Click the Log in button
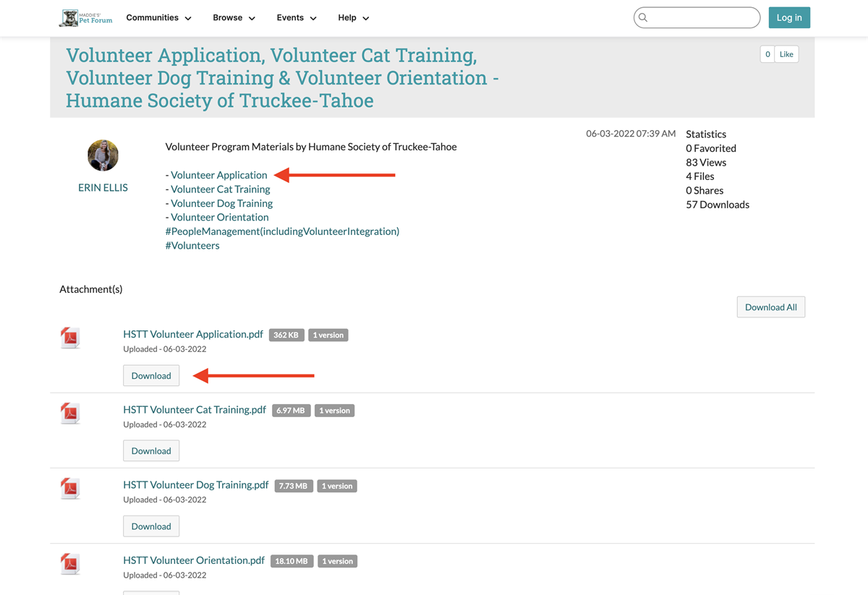This screenshot has height=595, width=868. [789, 17]
